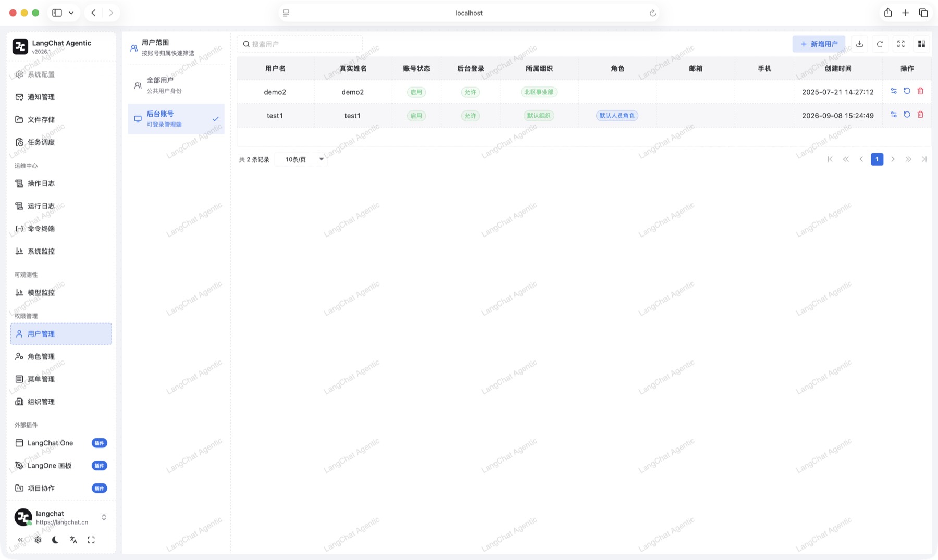Delete the test1 user

920,115
